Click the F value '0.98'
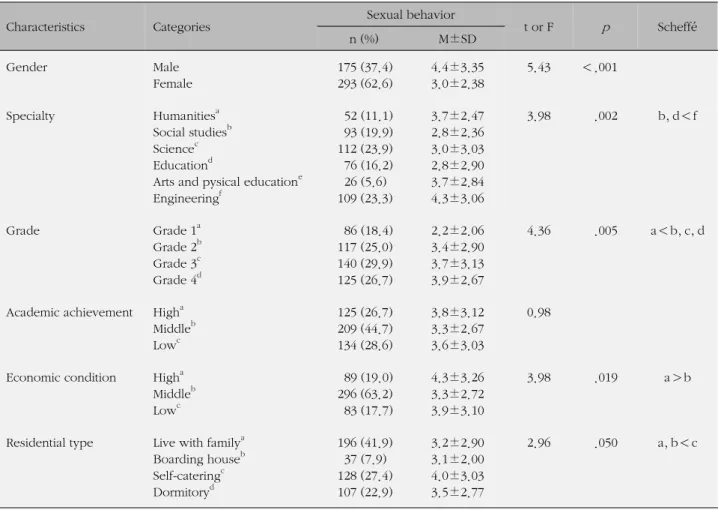The width and height of the screenshot is (718, 510). tap(538, 312)
